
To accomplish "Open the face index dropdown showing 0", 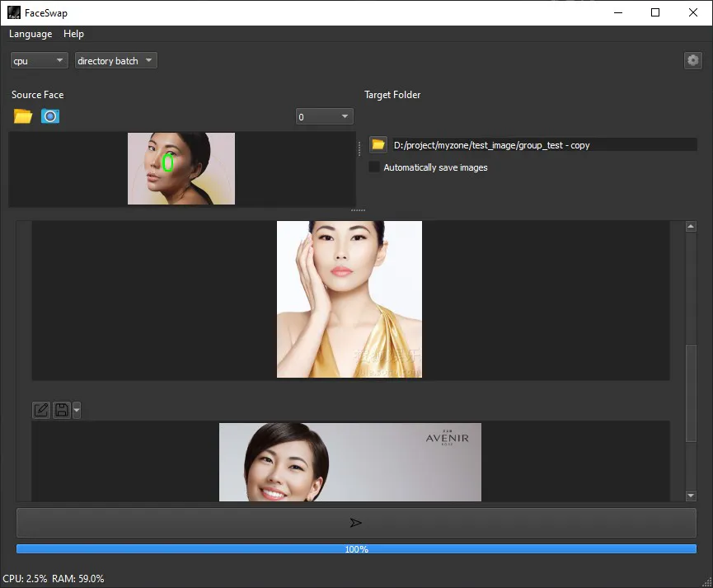I will tap(324, 116).
